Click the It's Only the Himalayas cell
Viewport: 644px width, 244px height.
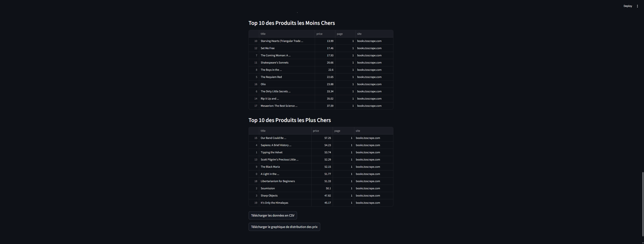point(285,203)
